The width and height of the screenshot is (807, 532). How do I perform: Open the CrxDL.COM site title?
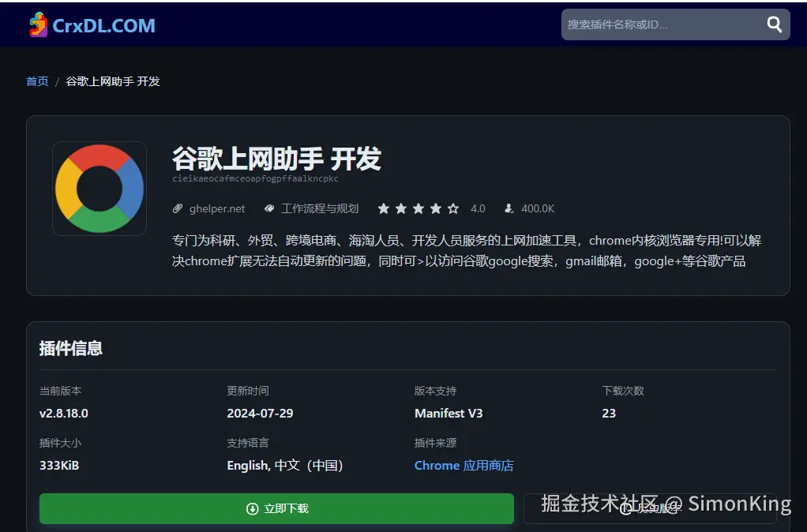(x=103, y=25)
